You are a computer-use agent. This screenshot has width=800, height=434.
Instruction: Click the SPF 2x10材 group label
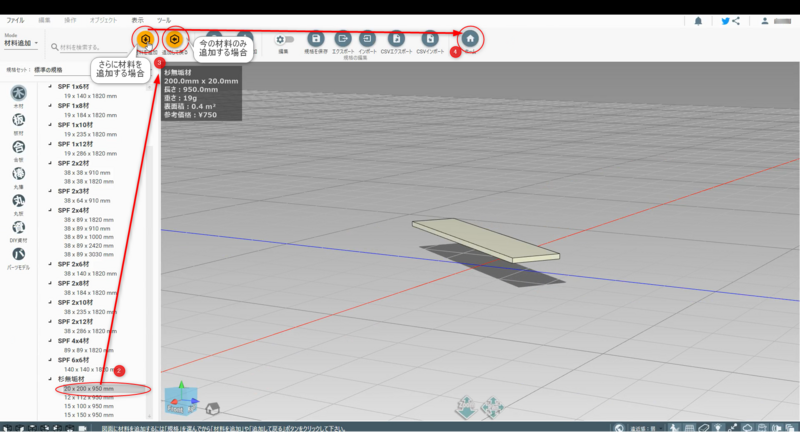[76, 302]
